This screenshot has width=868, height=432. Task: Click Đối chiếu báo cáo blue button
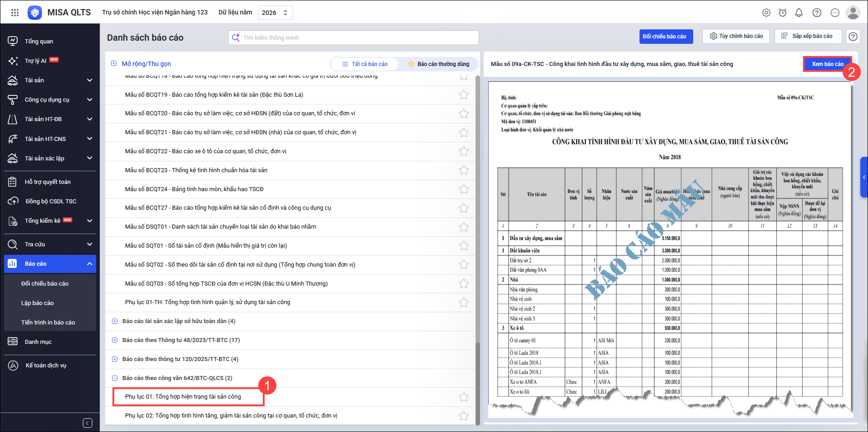[666, 37]
